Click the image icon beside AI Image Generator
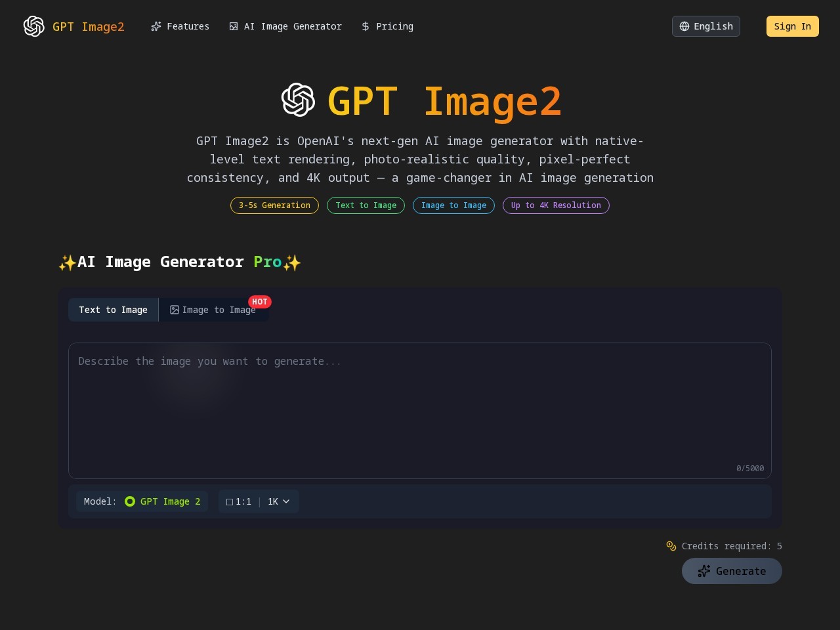Image resolution: width=840 pixels, height=630 pixels. tap(234, 26)
